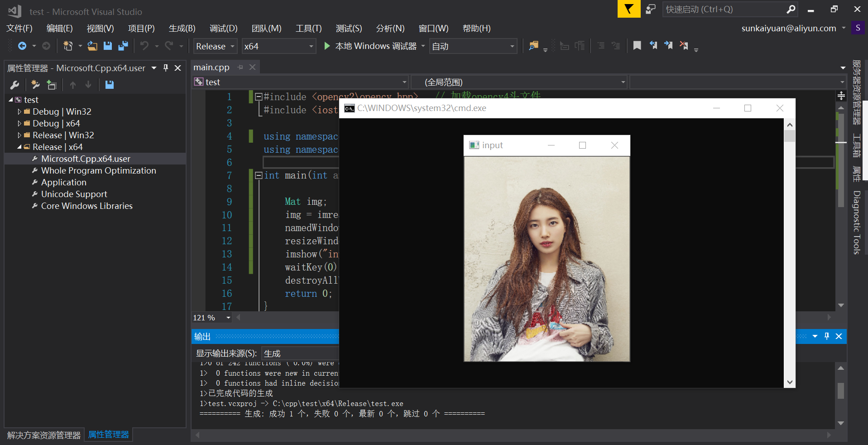Toggle a bookmark with the flag icon
This screenshot has width=868, height=445.
(x=637, y=45)
